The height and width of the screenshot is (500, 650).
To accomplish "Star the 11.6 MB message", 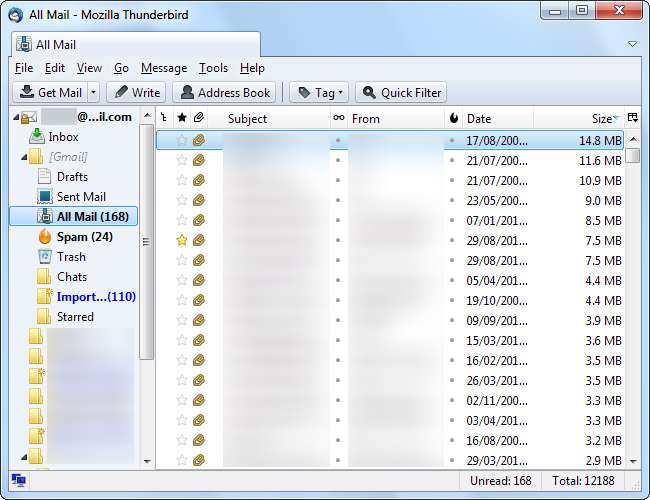I will 182,160.
